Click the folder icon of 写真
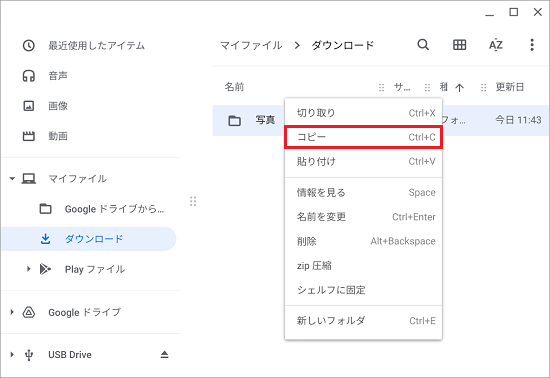This screenshot has height=378, width=550. tap(234, 121)
